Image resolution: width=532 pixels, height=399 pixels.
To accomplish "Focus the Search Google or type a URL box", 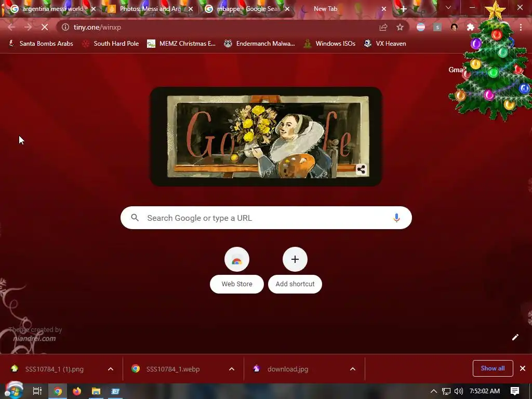I will pyautogui.click(x=266, y=218).
